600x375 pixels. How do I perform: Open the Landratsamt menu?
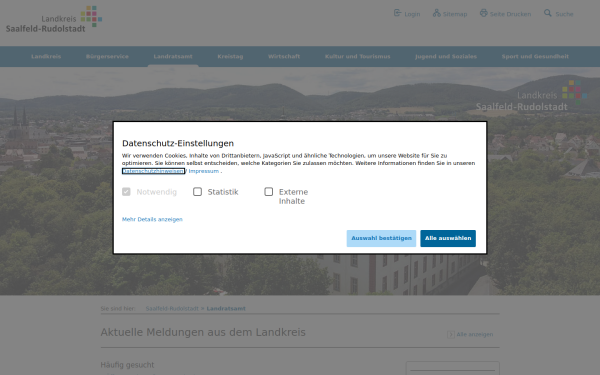[173, 56]
